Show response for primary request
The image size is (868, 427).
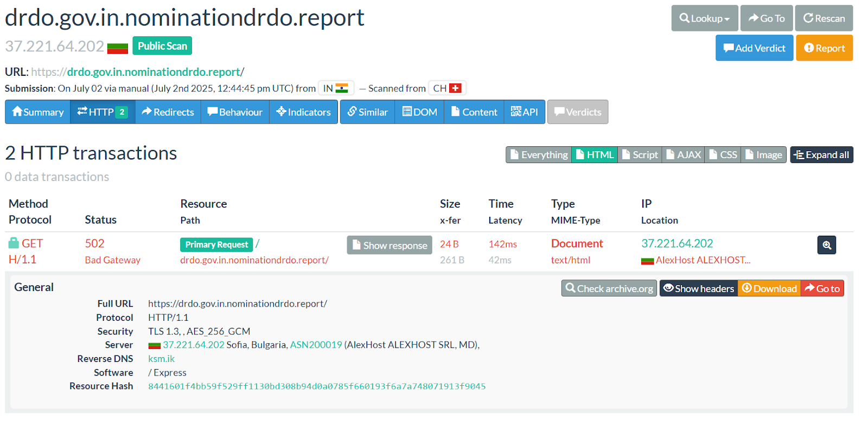click(x=390, y=245)
